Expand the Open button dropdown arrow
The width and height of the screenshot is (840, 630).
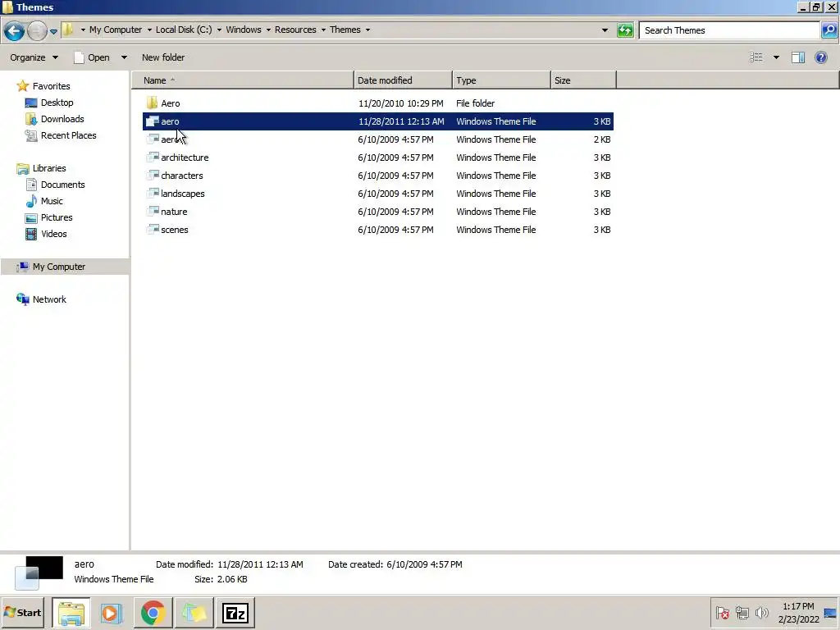point(124,57)
